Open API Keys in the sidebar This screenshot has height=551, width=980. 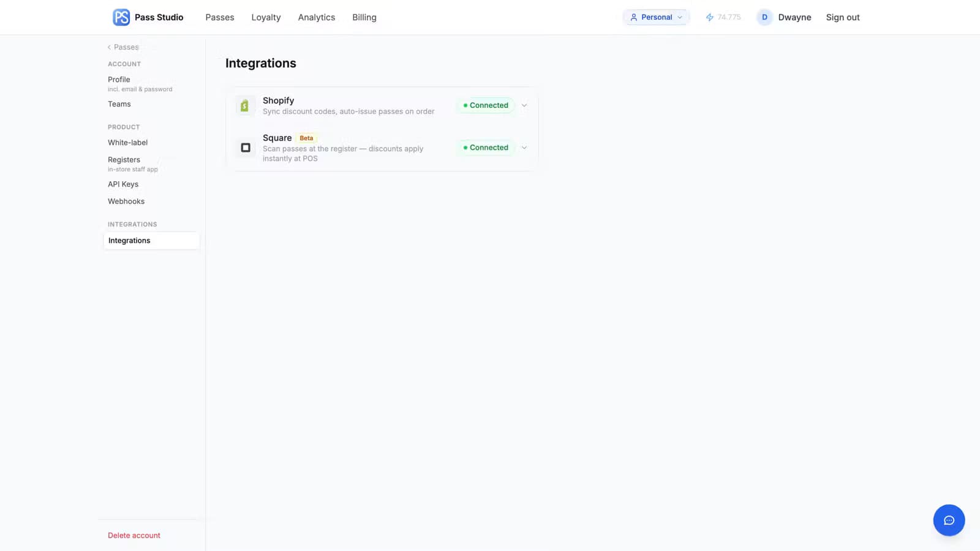click(123, 184)
